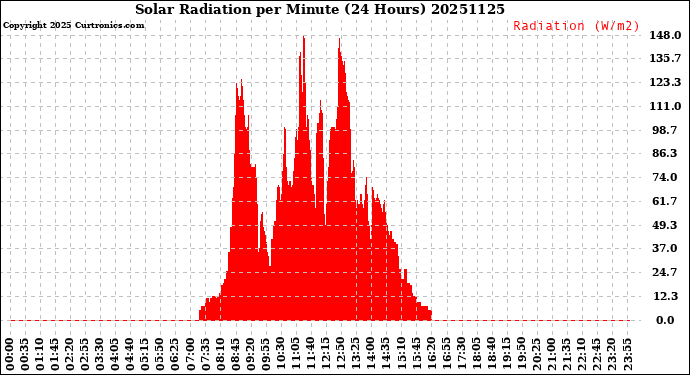
Task: Click the '22:10' time axis label
Action: 582,355
